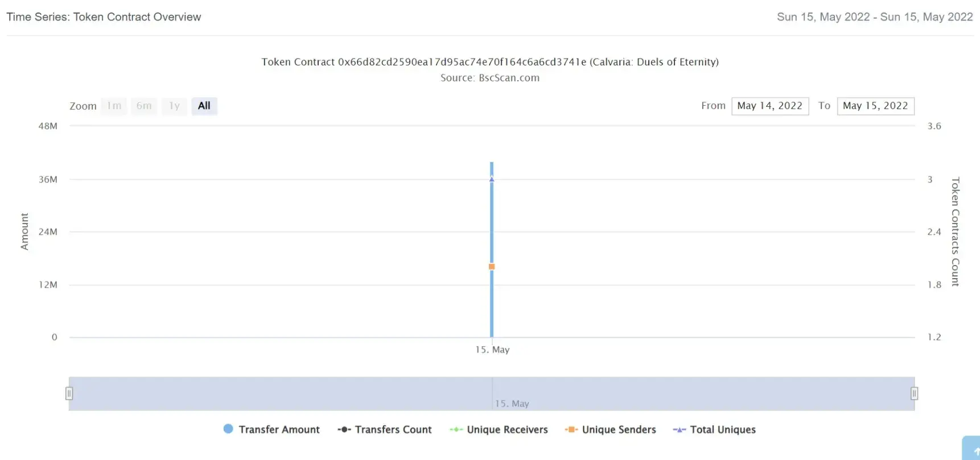Open the To date field May 15, 2022

[x=875, y=106]
